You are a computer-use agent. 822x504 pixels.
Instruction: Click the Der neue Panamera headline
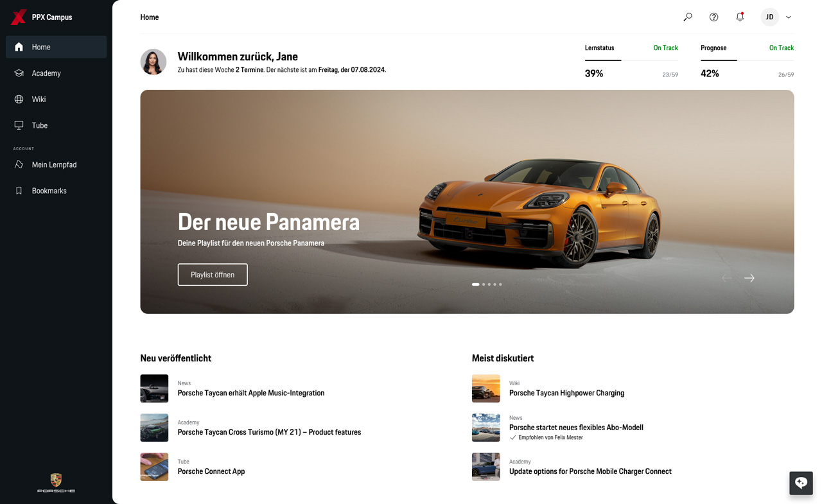coord(268,222)
